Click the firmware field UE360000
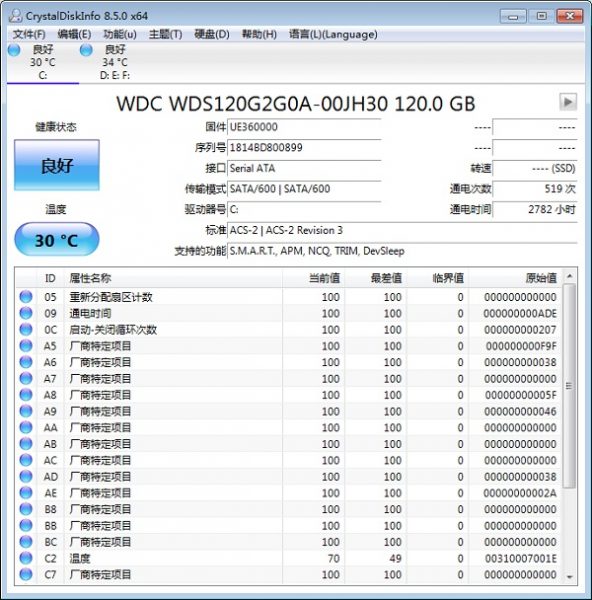This screenshot has width=592, height=600. click(304, 127)
